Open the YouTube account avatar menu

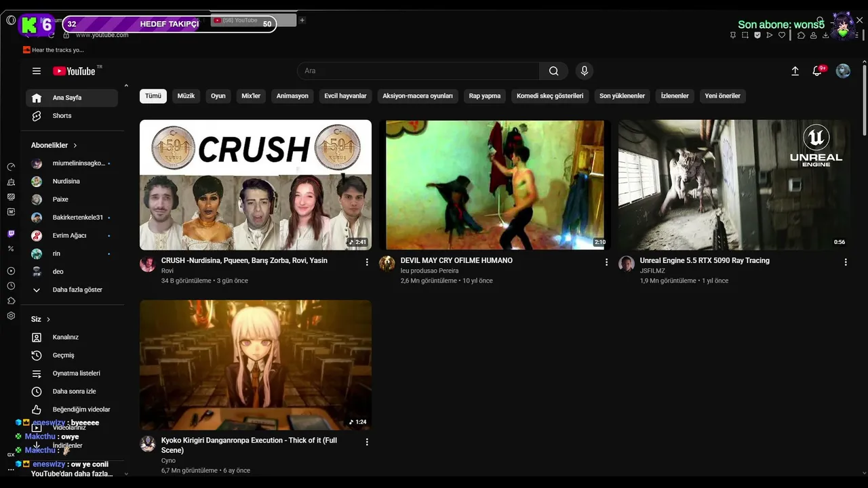843,71
